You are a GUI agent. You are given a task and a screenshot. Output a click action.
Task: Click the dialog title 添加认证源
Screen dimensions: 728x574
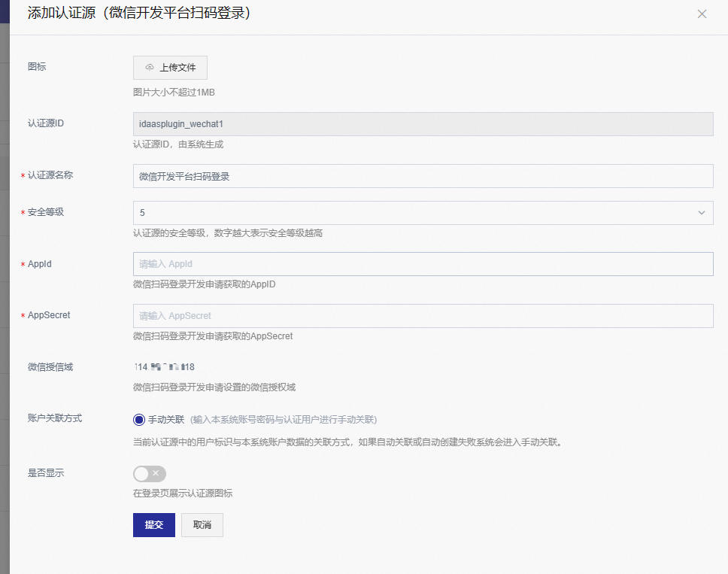(x=138, y=14)
